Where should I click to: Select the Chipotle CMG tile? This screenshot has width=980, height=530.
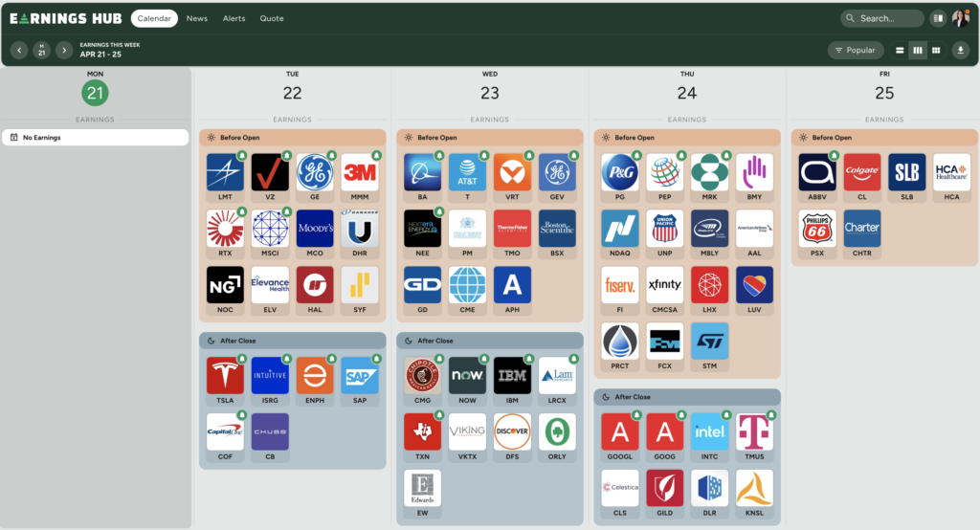(422, 382)
